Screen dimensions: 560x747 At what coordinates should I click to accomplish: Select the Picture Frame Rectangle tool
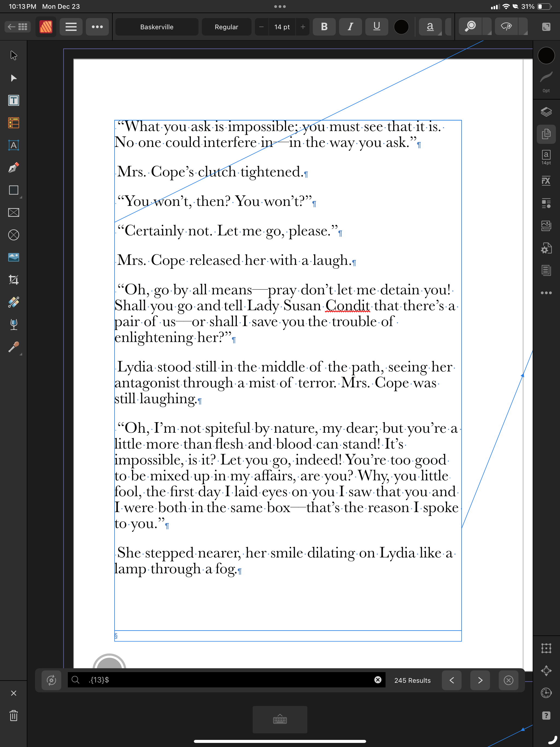tap(13, 212)
